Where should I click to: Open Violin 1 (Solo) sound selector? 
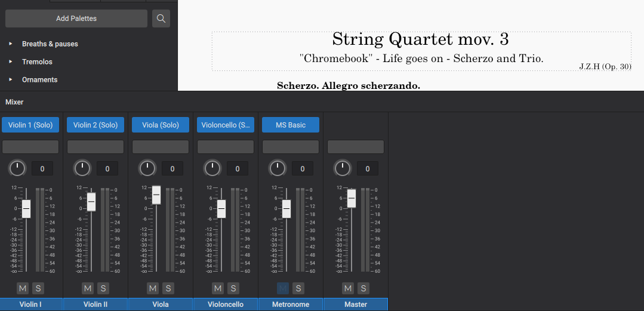tap(30, 125)
